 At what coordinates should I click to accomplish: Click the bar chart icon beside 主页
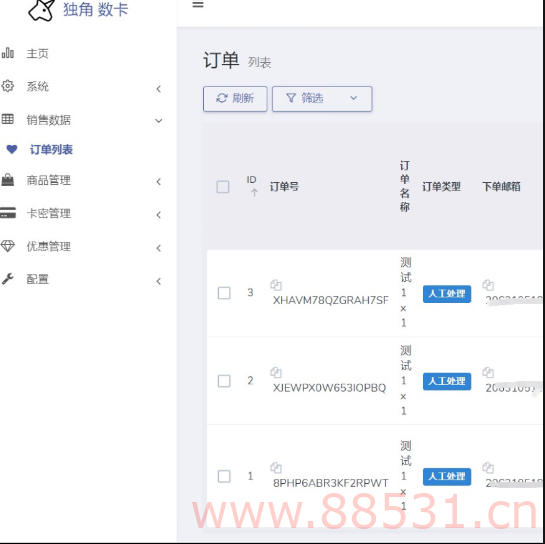click(8, 53)
